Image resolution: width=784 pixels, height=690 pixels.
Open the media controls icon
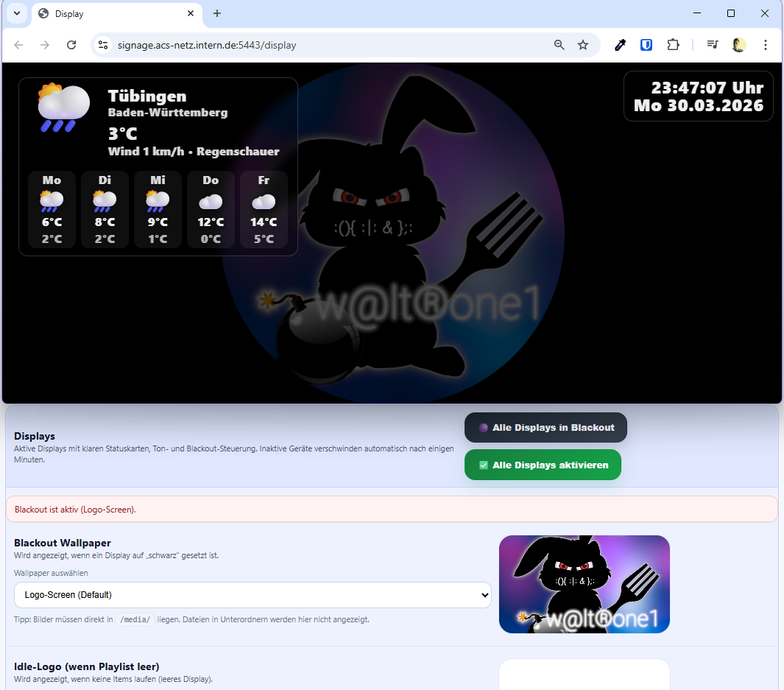(712, 45)
